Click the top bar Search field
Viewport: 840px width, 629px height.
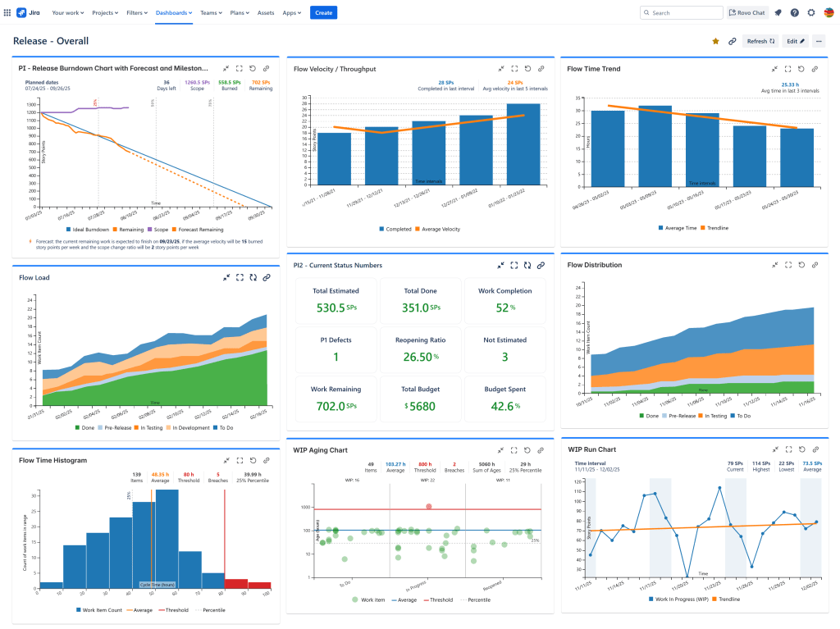tap(679, 13)
